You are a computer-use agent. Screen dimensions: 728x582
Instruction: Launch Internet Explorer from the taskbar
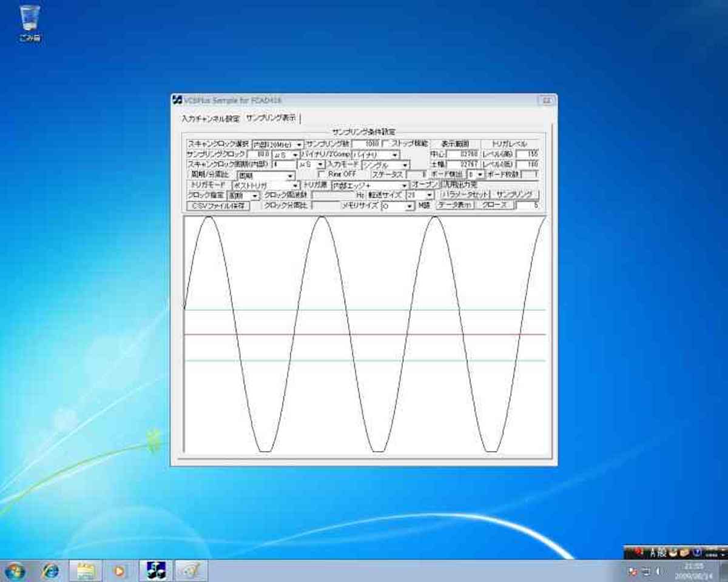point(50,571)
